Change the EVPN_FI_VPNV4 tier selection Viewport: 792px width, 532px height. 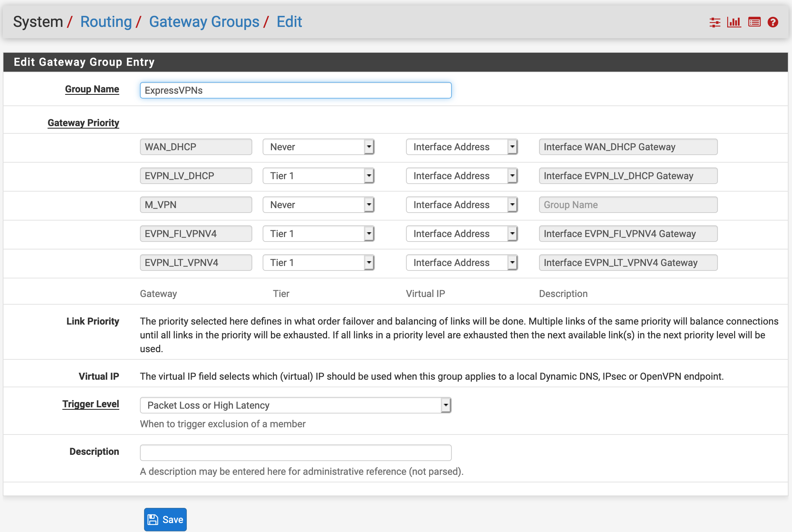click(318, 234)
